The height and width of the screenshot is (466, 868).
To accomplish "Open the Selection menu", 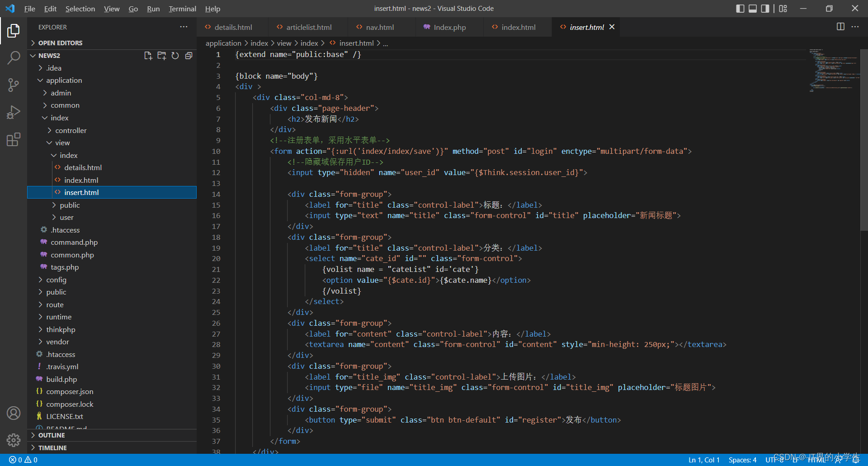I will pos(80,9).
